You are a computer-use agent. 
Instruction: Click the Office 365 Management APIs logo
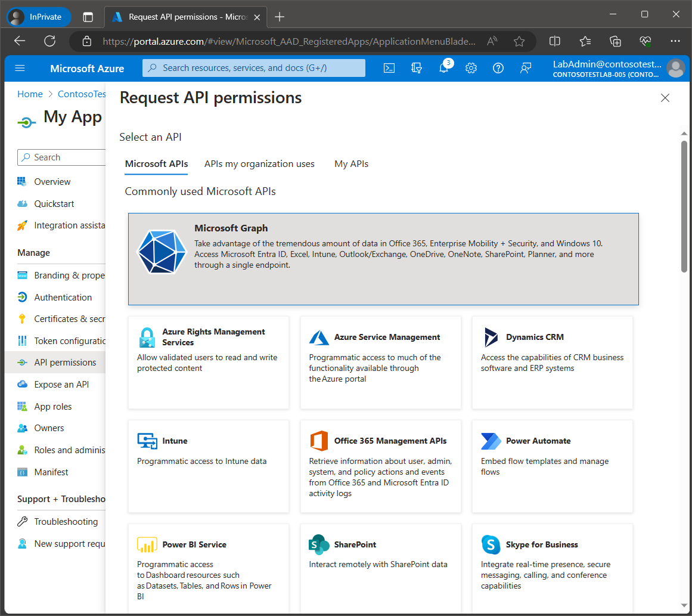tap(319, 441)
